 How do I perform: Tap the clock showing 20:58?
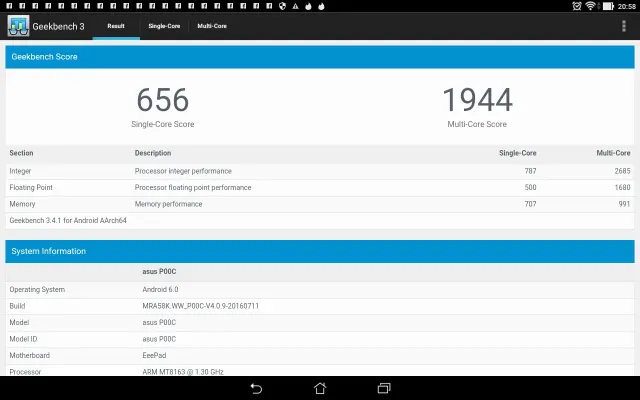(x=623, y=6)
